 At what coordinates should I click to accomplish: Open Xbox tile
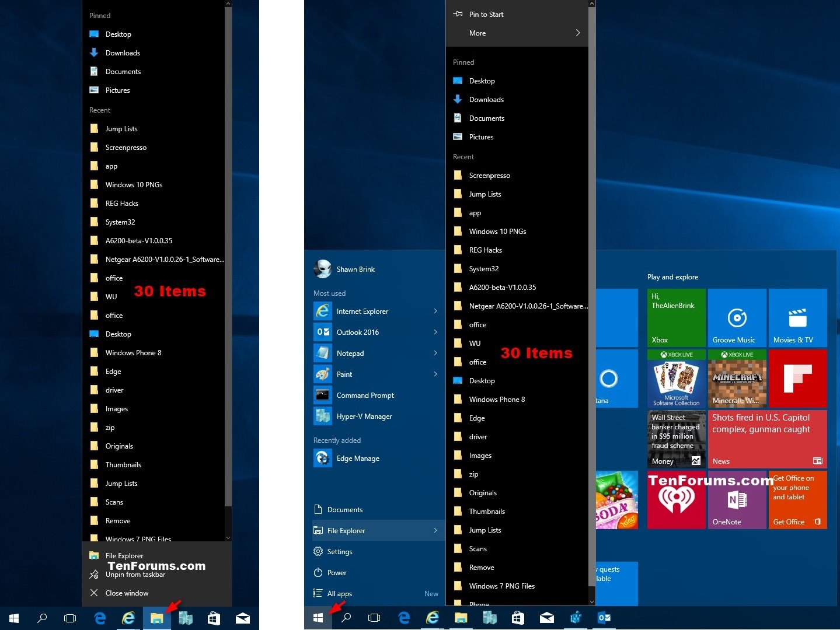tap(677, 318)
